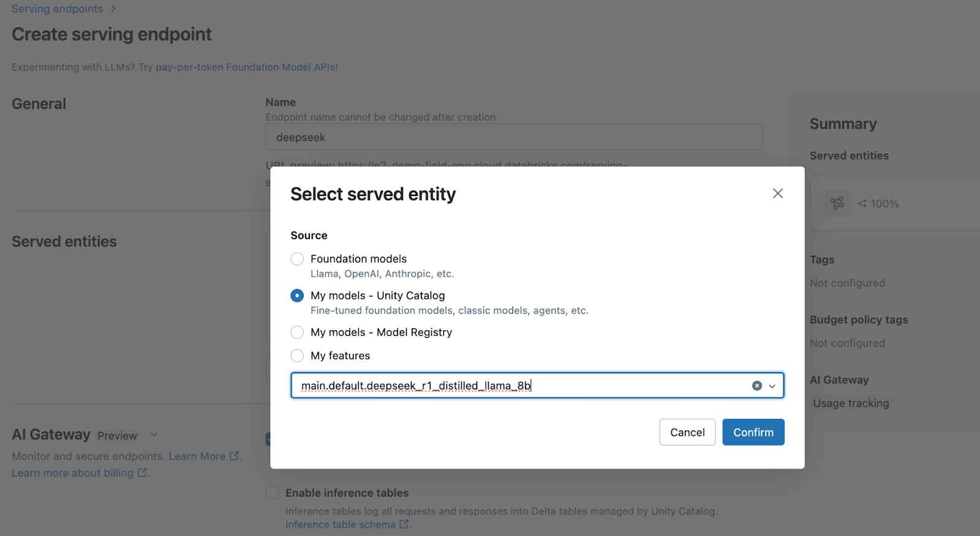Close the Select served entity dialog

tap(778, 194)
